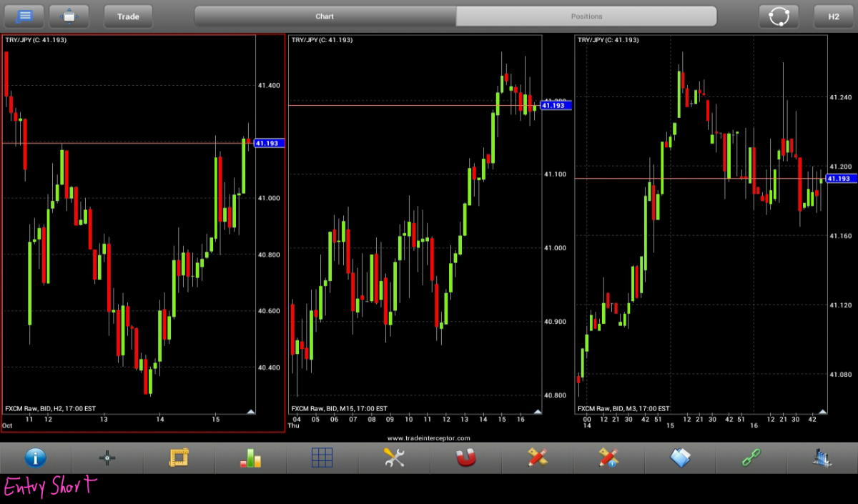This screenshot has height=504, width=858.
Task: Click the 41.400 price label on H2 chart
Action: (269, 85)
